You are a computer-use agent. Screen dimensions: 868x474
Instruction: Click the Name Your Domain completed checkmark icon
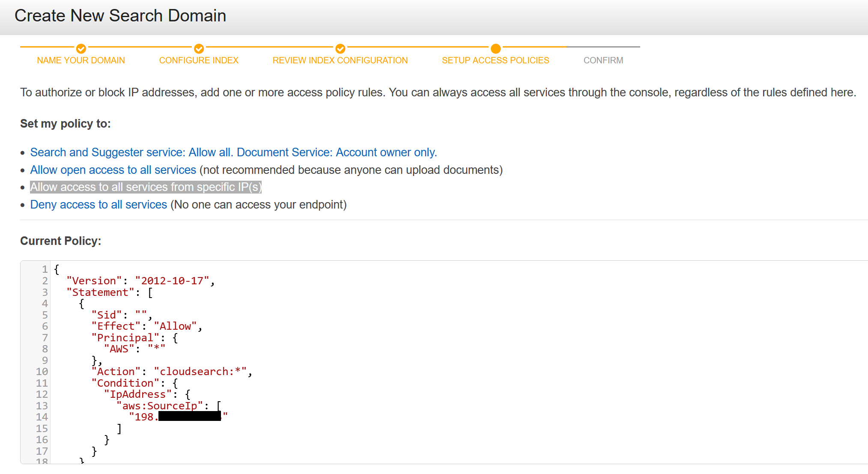click(81, 49)
